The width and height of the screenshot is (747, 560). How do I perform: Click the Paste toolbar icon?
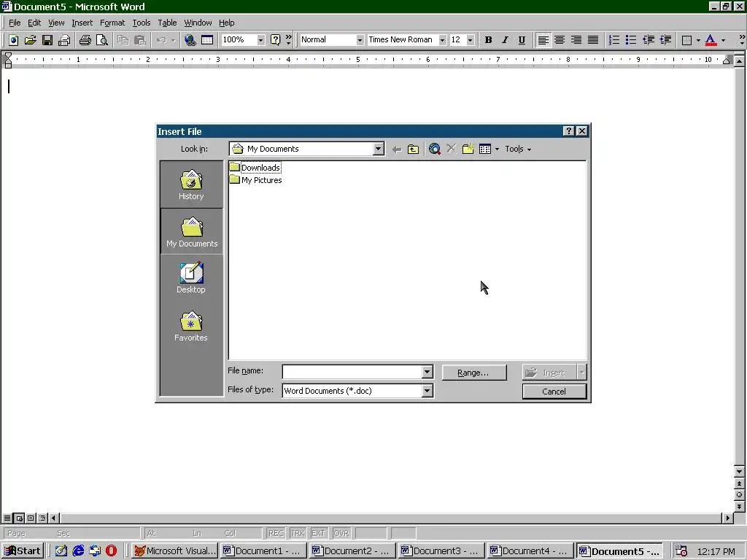pos(139,40)
